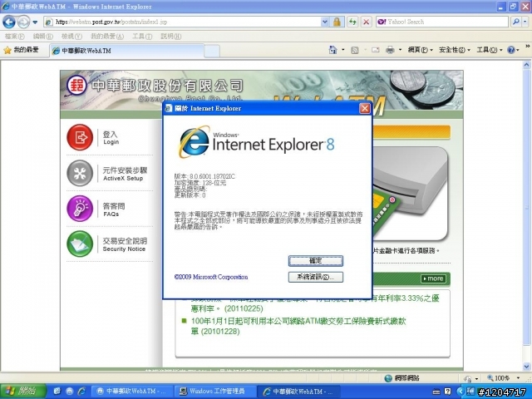Click the Stop loading X icon
Screen dimensions: 532x399
[x=366, y=22]
